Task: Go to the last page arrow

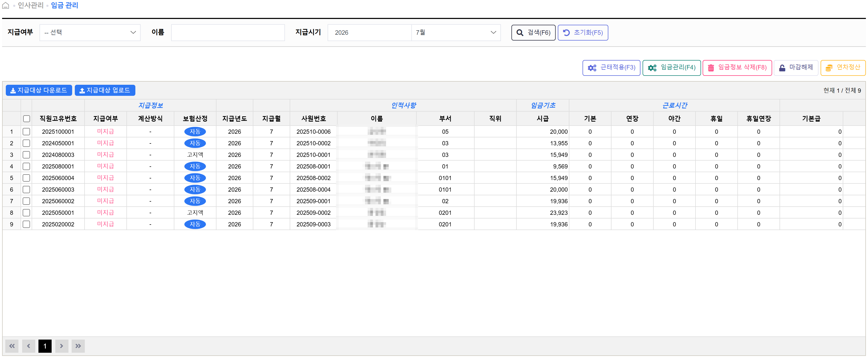Action: 78,346
